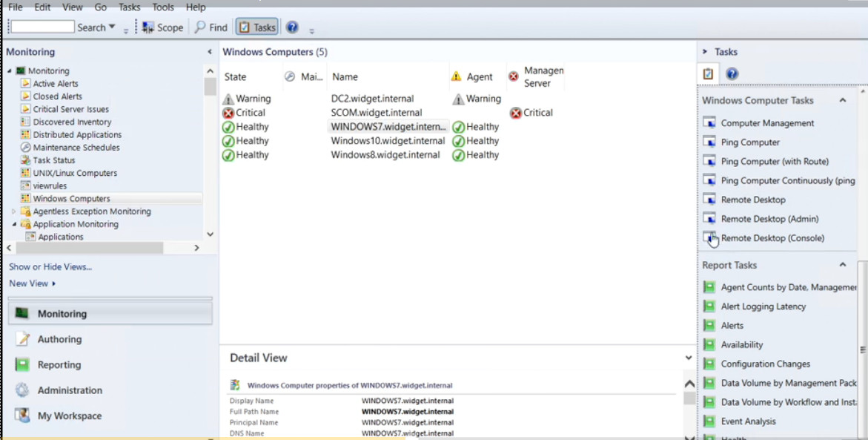Collapse the Windows Computer Tasks section
This screenshot has height=440, width=868.
pyautogui.click(x=843, y=100)
